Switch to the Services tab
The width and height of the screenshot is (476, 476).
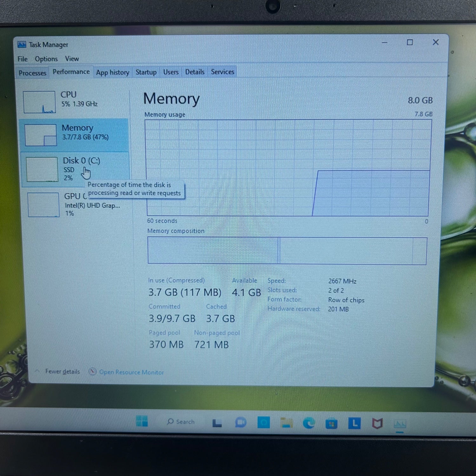tap(222, 72)
